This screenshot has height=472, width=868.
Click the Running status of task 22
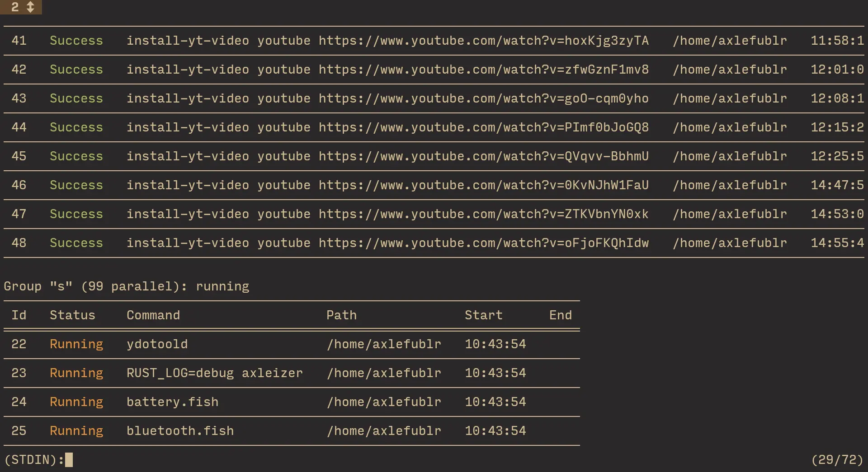[76, 344]
